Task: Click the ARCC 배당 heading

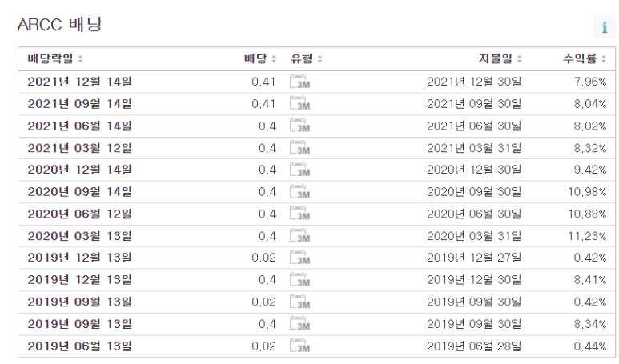Action: 60,25
